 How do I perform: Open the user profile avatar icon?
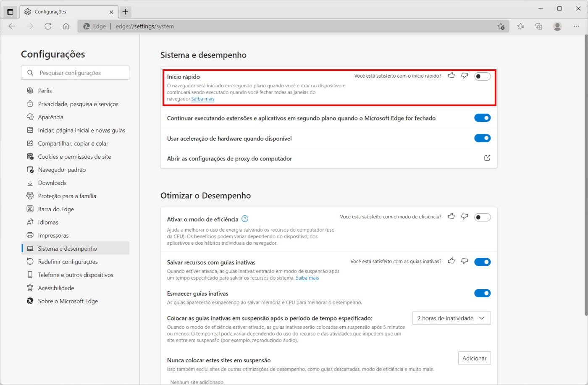[x=557, y=26]
